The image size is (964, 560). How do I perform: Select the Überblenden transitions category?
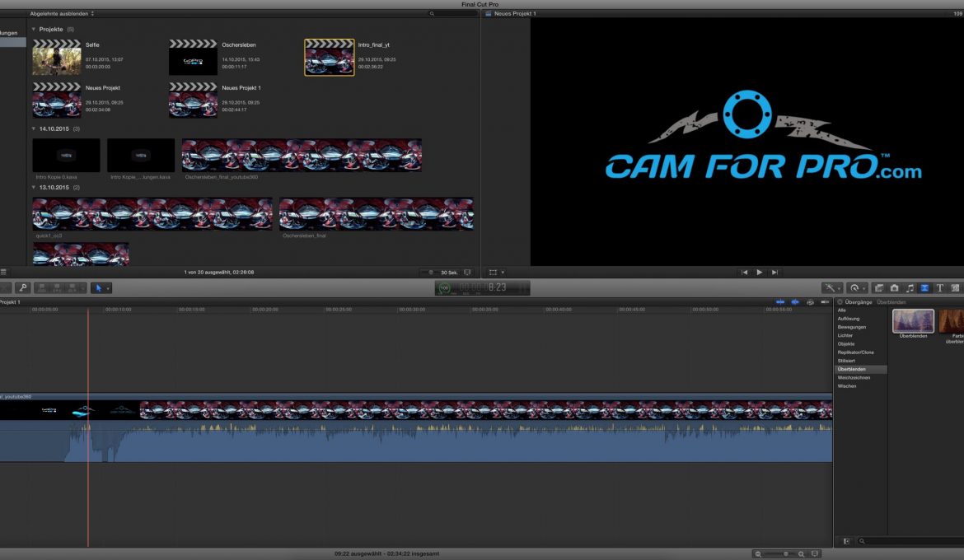tap(860, 370)
